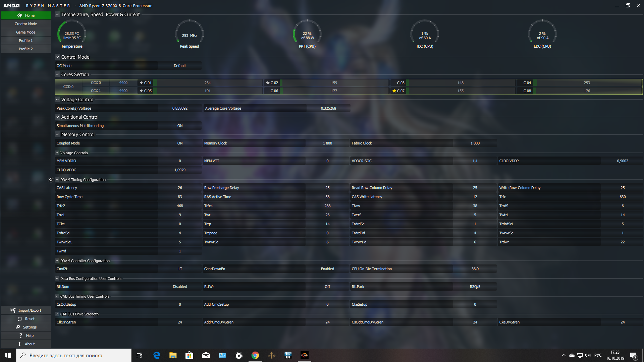Click the gold star on core C 07
The image size is (644, 362).
point(394,91)
